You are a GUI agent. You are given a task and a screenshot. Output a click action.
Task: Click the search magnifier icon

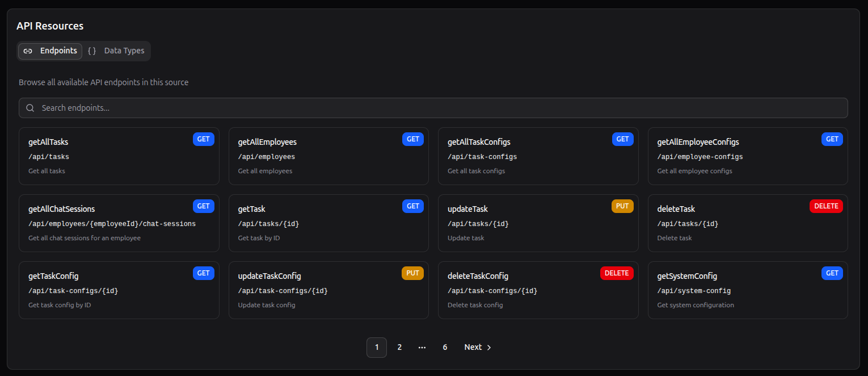coord(30,108)
